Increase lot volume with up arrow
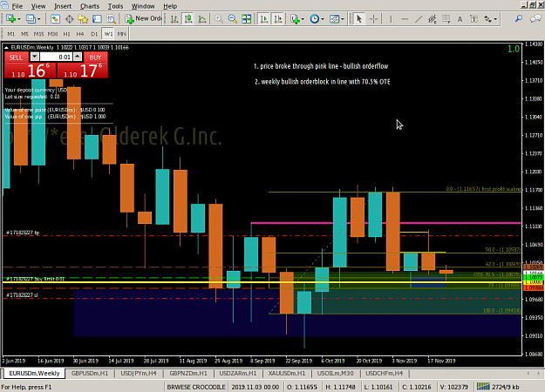 click(x=78, y=57)
